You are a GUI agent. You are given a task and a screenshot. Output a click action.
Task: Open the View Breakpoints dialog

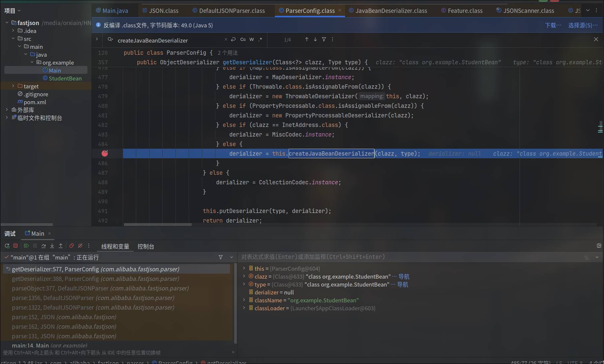[x=71, y=246]
